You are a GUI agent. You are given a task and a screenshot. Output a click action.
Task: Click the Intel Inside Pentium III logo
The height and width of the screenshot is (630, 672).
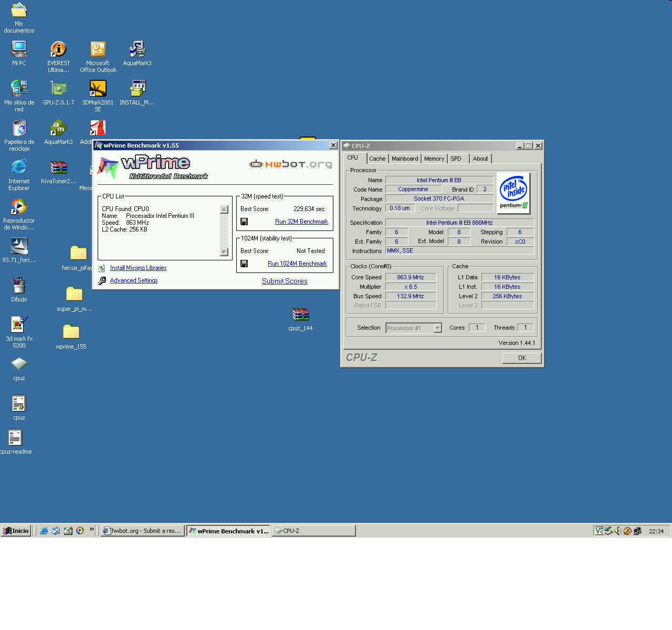pos(513,193)
